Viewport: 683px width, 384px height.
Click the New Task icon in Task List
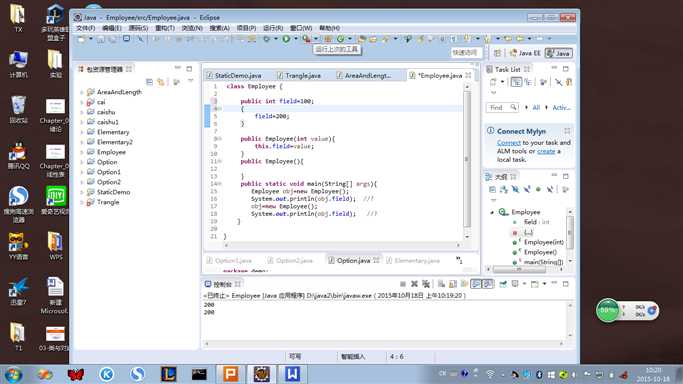pos(494,82)
